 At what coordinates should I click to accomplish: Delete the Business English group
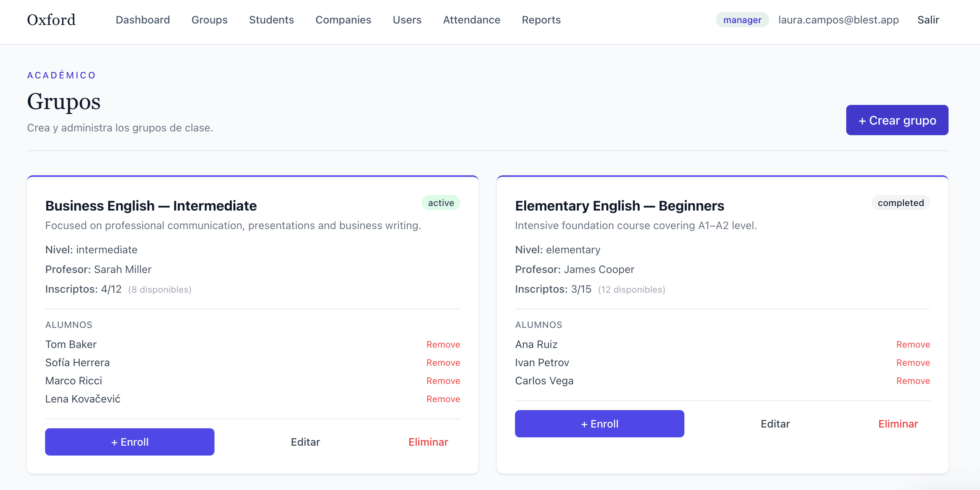(x=428, y=442)
